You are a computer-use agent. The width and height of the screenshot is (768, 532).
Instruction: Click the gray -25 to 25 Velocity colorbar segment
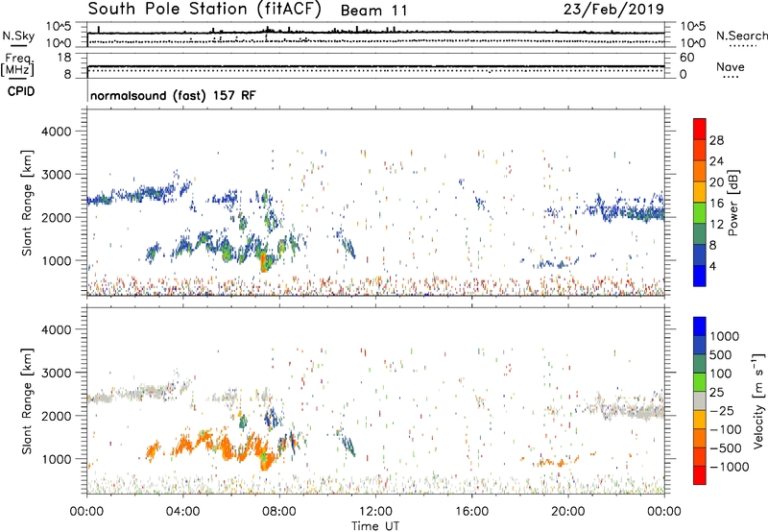(x=700, y=400)
